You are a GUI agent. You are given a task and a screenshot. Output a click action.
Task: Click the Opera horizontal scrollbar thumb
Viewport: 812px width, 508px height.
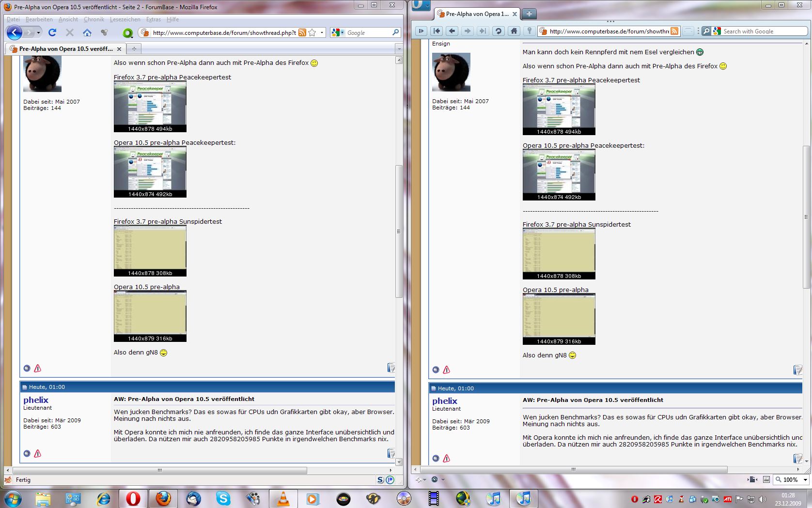pyautogui.click(x=574, y=469)
